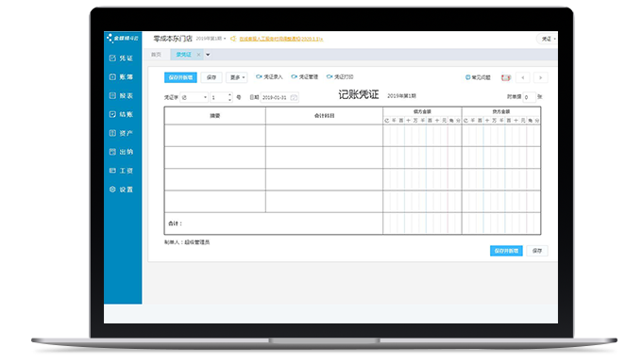Viewport: 643px width, 364px height.
Task: Open the 结账 module in sidebar
Action: pos(121,114)
